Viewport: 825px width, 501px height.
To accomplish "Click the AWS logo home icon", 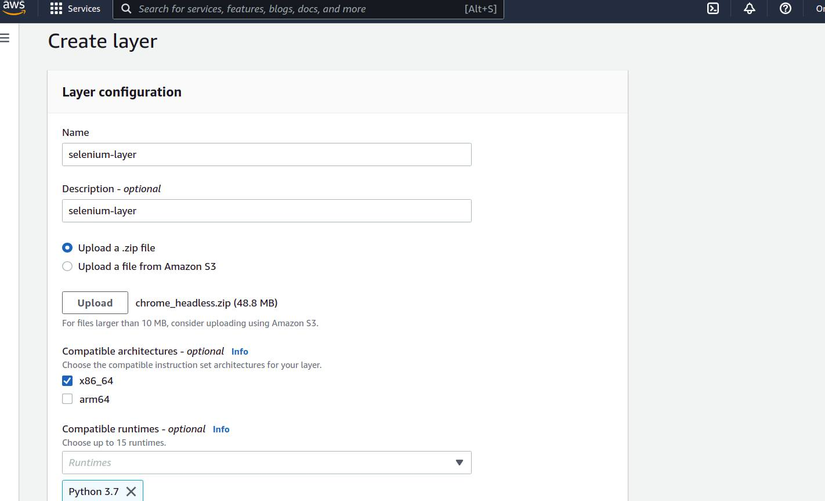I will click(14, 8).
